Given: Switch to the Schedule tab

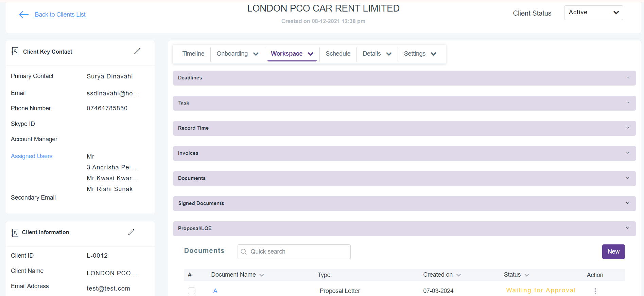Looking at the screenshot, I should tap(338, 54).
